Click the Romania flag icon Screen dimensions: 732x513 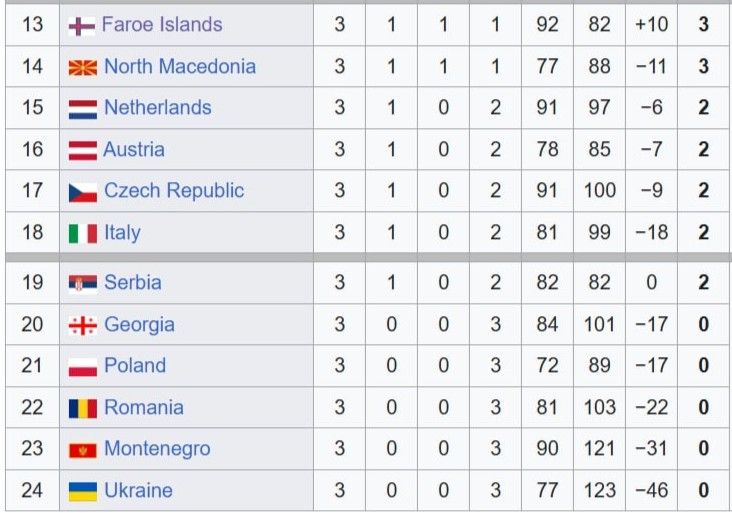(x=82, y=409)
